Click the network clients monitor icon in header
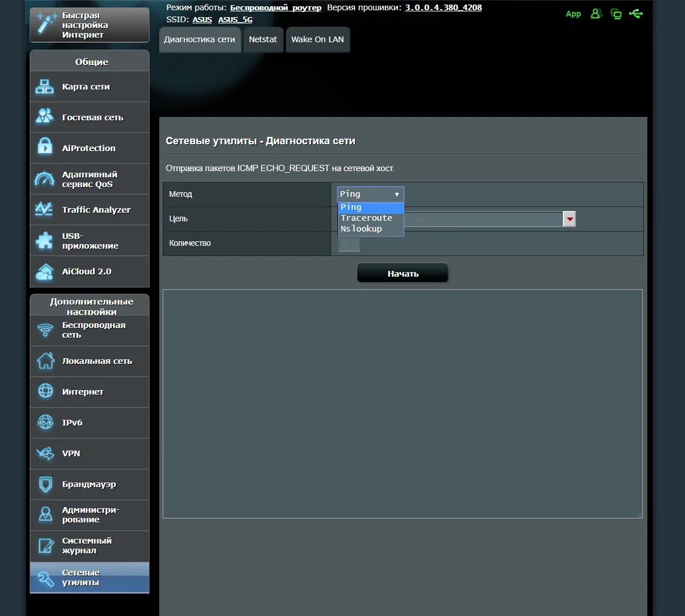This screenshot has height=616, width=685. tap(616, 14)
